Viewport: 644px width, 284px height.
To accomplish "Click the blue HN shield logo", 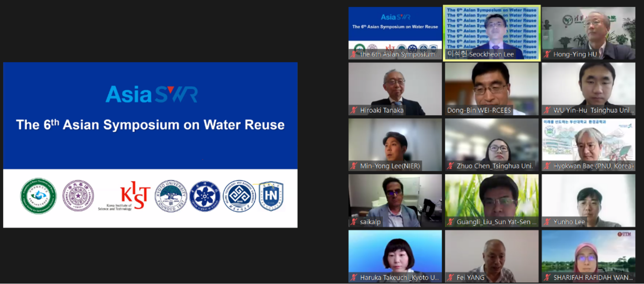I will 271,196.
